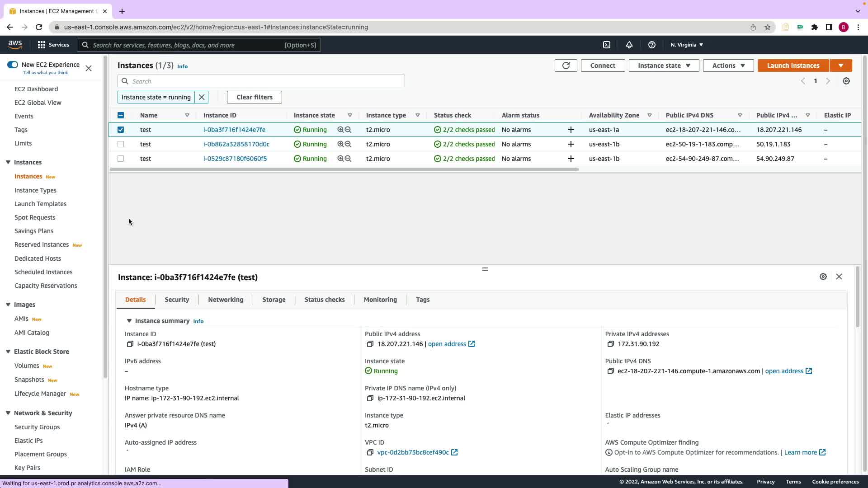Remove the Instance state = running filter
The width and height of the screenshot is (868, 488).
pyautogui.click(x=202, y=97)
